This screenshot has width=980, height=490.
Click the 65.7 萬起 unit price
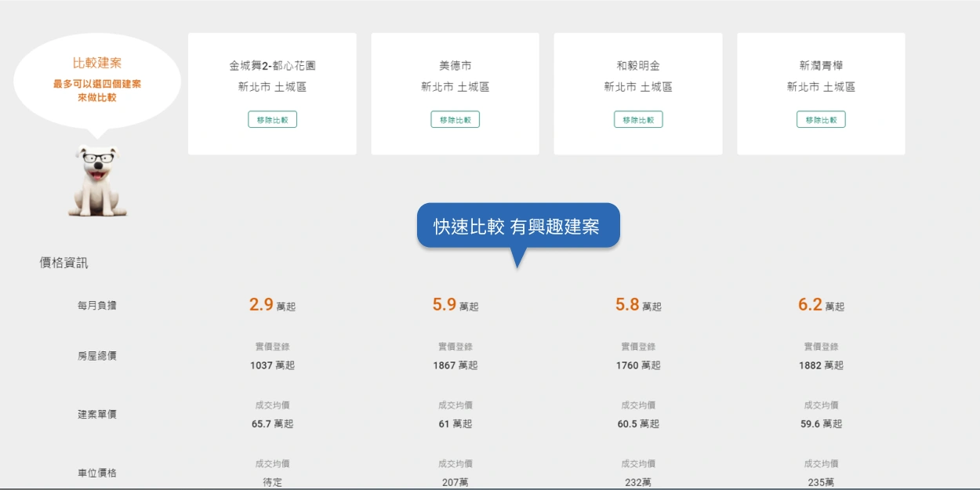(272, 423)
